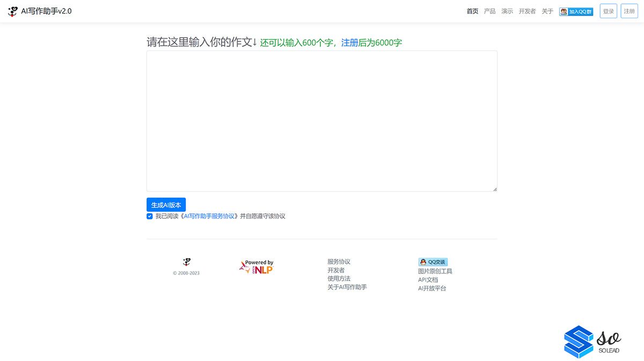Uncheck the service agreement checkbox
The height and width of the screenshot is (361, 644).
point(150,216)
